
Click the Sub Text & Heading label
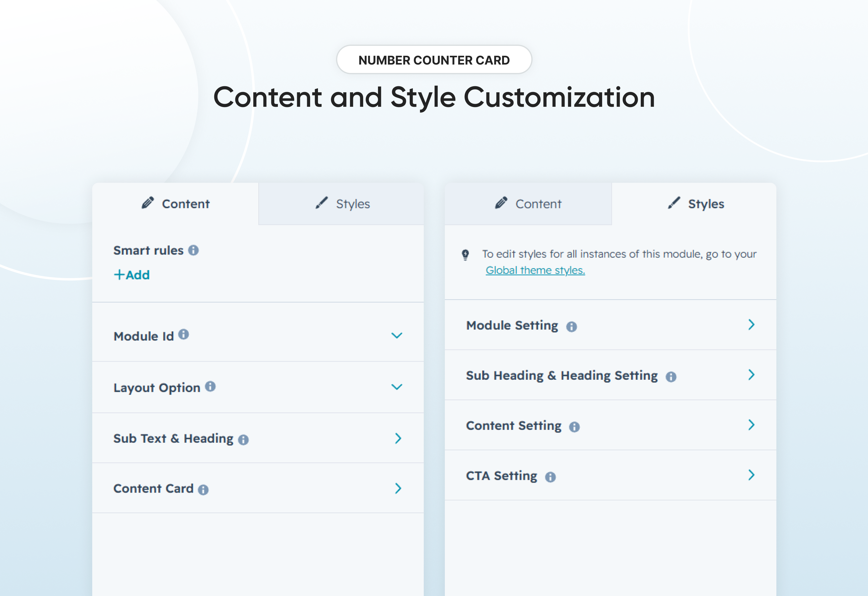pos(173,439)
